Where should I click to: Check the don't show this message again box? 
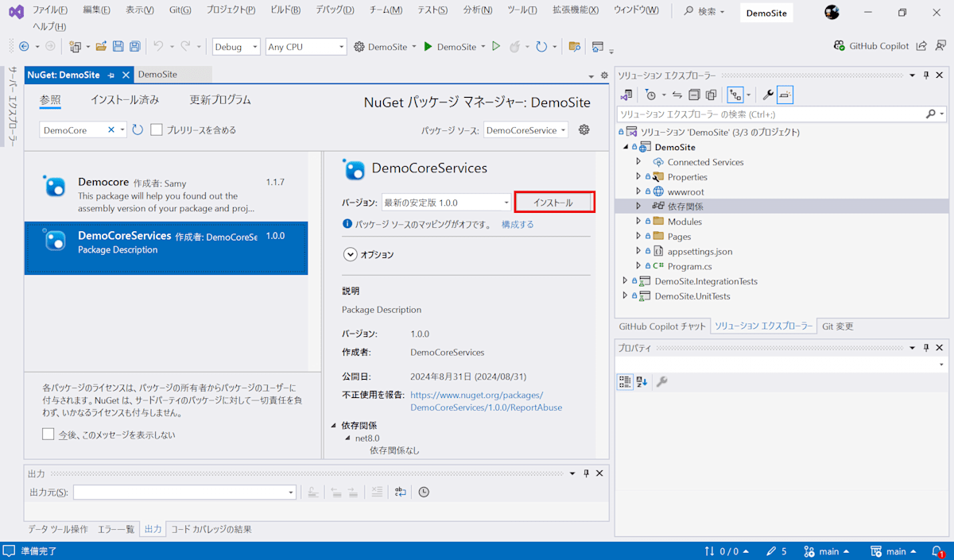[48, 434]
